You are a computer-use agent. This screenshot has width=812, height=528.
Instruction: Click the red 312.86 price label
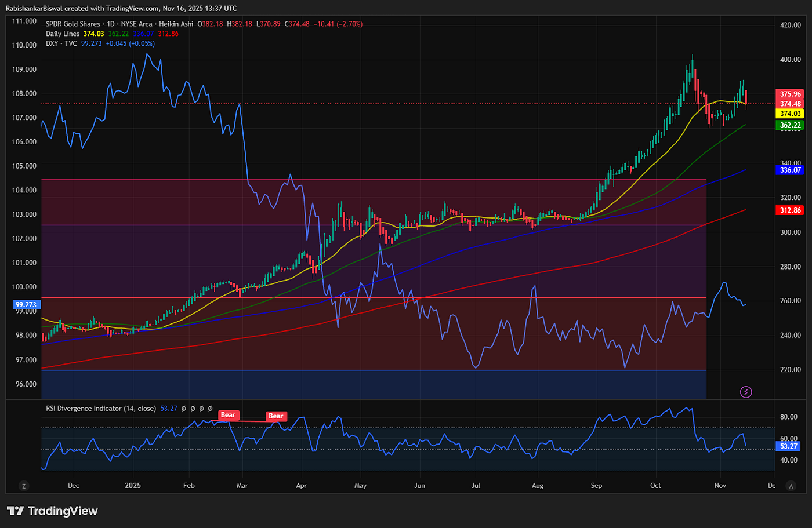(790, 210)
